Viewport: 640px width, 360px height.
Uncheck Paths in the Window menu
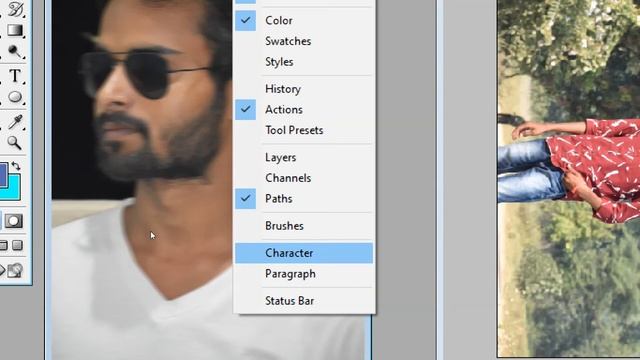click(304, 199)
